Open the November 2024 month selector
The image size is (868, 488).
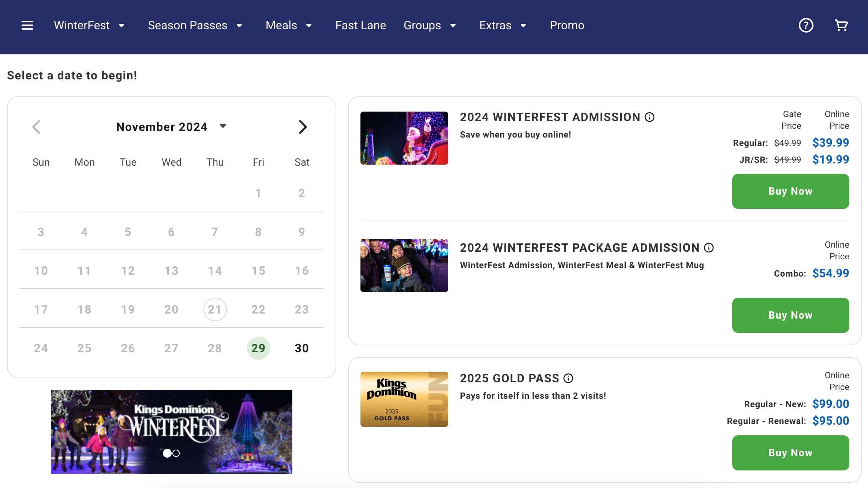pos(171,127)
